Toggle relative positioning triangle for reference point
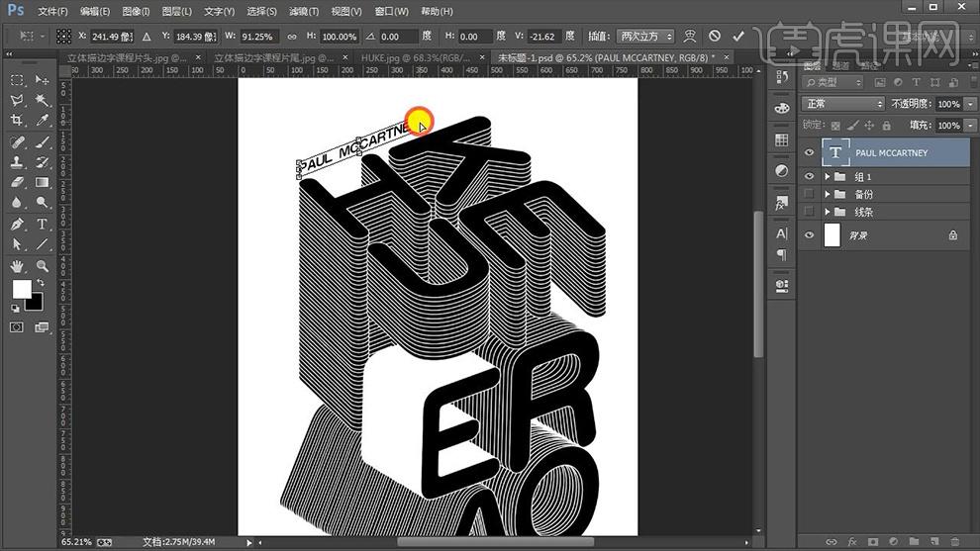This screenshot has width=980, height=551. tap(147, 37)
